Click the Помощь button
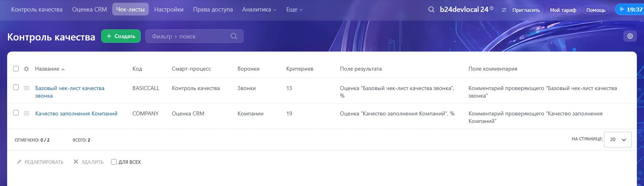This screenshot has height=186, width=644. coord(596,10)
